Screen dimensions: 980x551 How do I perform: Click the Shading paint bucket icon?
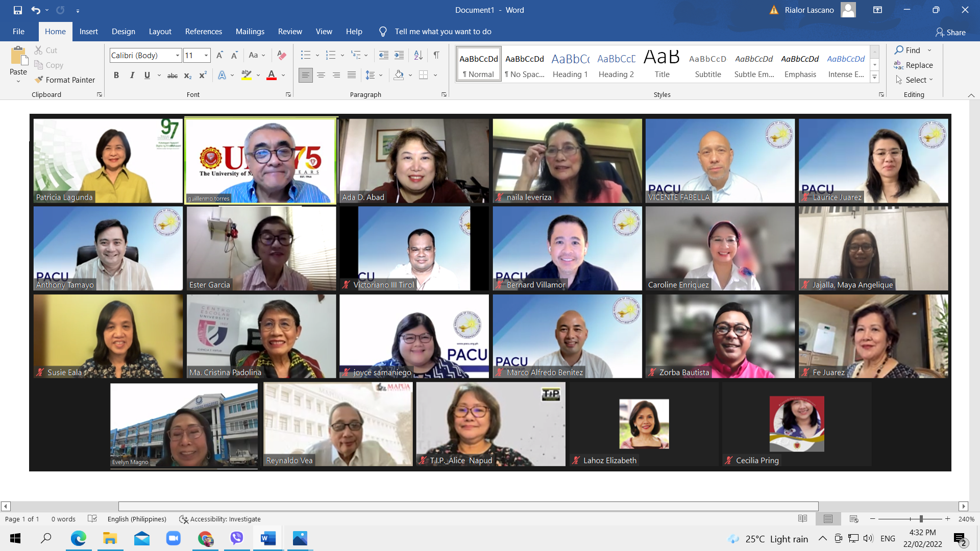click(399, 75)
